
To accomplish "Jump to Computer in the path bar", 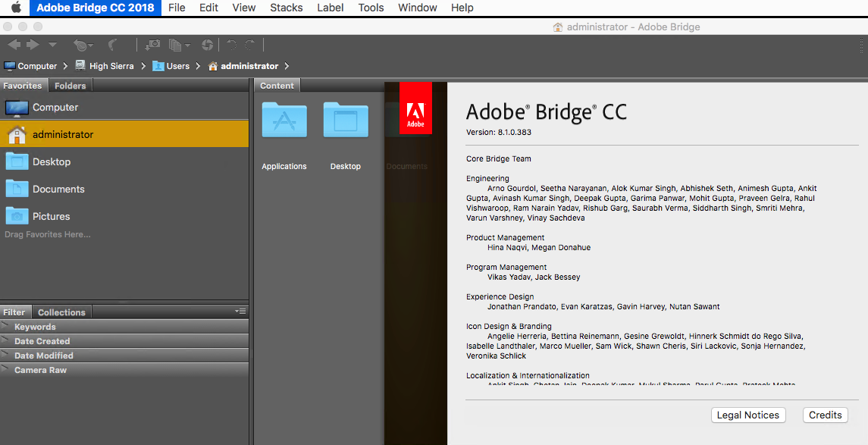I will (30, 66).
